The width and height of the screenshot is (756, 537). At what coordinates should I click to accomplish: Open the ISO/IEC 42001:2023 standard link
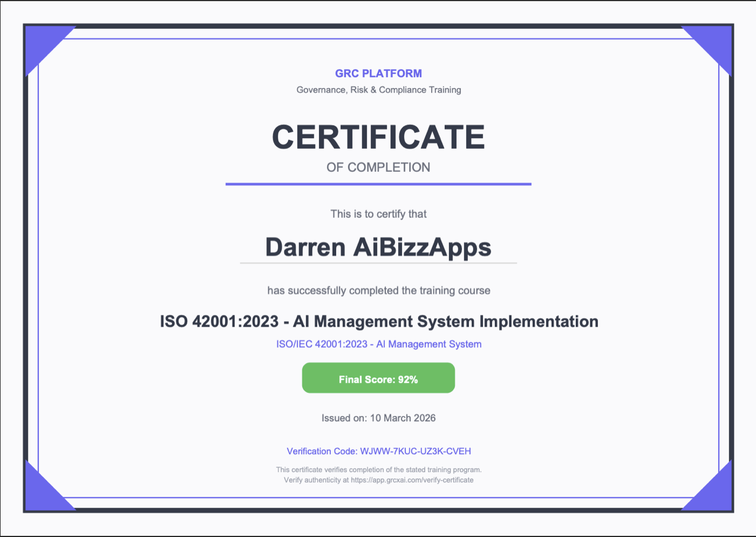click(x=378, y=344)
